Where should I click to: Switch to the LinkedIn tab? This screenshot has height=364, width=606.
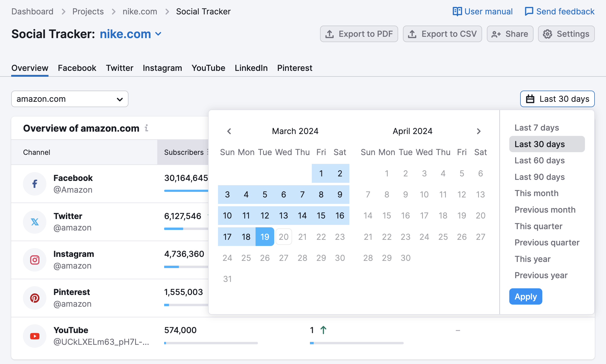point(251,68)
